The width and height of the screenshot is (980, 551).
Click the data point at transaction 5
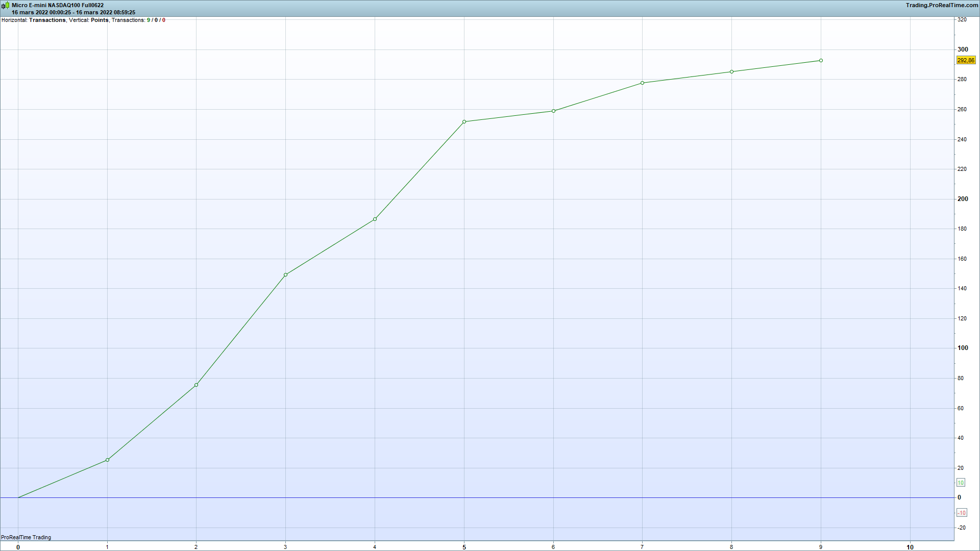coord(464,122)
